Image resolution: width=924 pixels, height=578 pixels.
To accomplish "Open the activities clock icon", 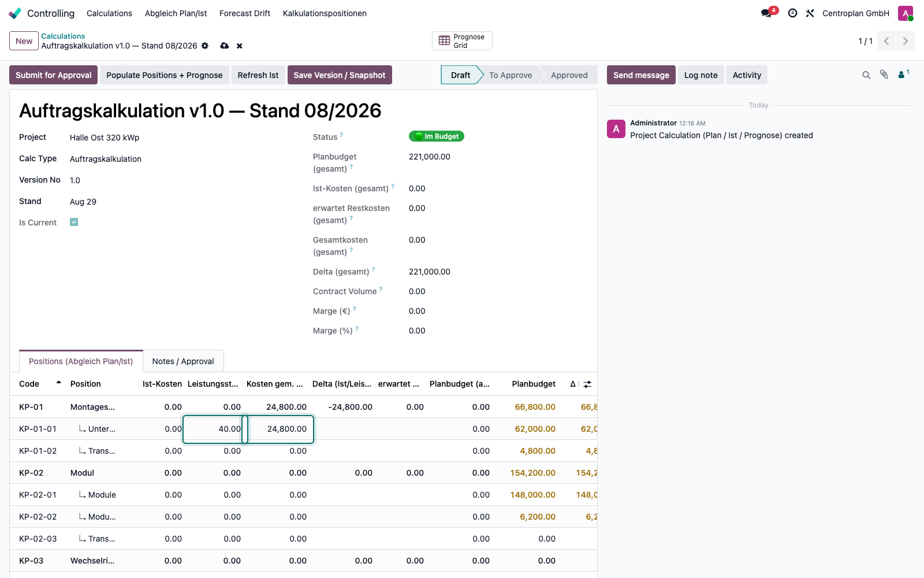I will pyautogui.click(x=793, y=13).
